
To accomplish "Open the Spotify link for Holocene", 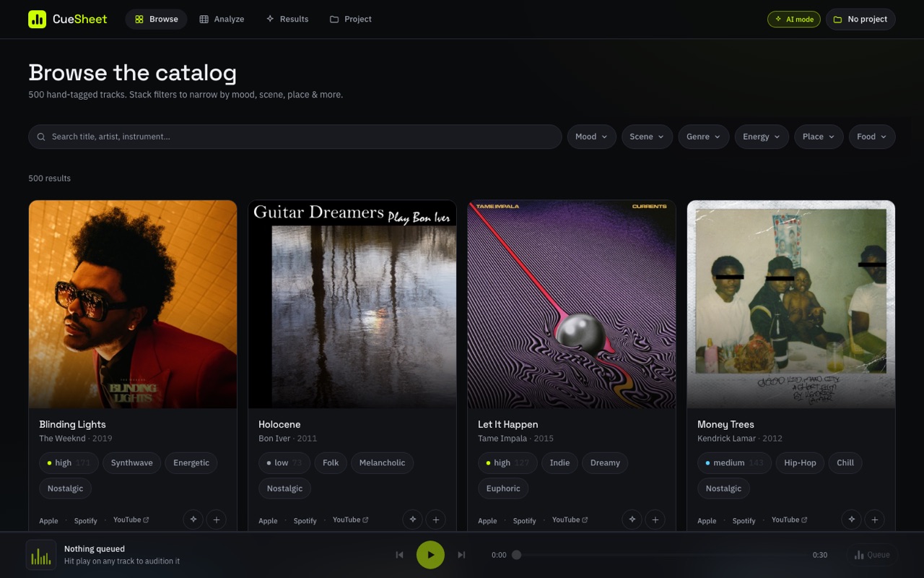I will 305,520.
